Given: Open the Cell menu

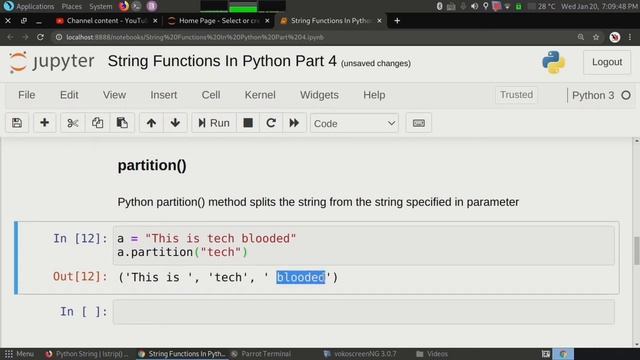Looking at the screenshot, I should pos(211,95).
